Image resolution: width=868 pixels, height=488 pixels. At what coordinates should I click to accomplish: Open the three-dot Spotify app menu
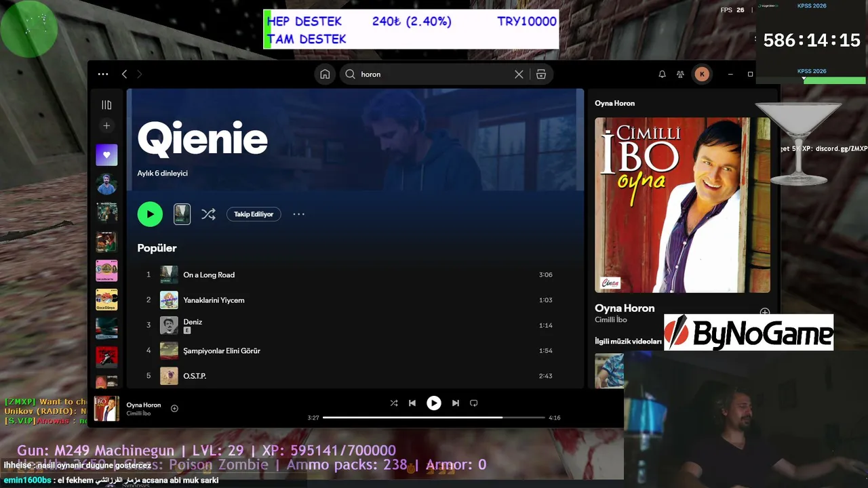click(x=103, y=75)
